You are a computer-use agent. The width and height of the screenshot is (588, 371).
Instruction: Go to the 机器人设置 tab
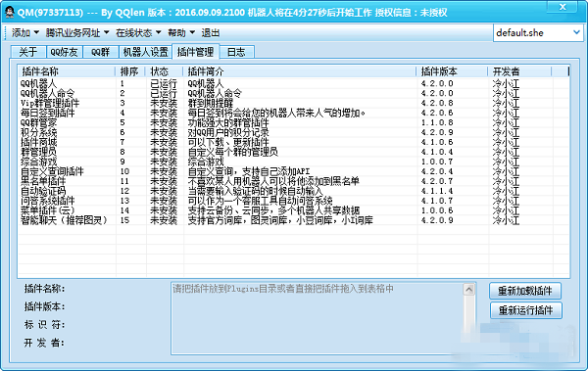click(x=145, y=52)
